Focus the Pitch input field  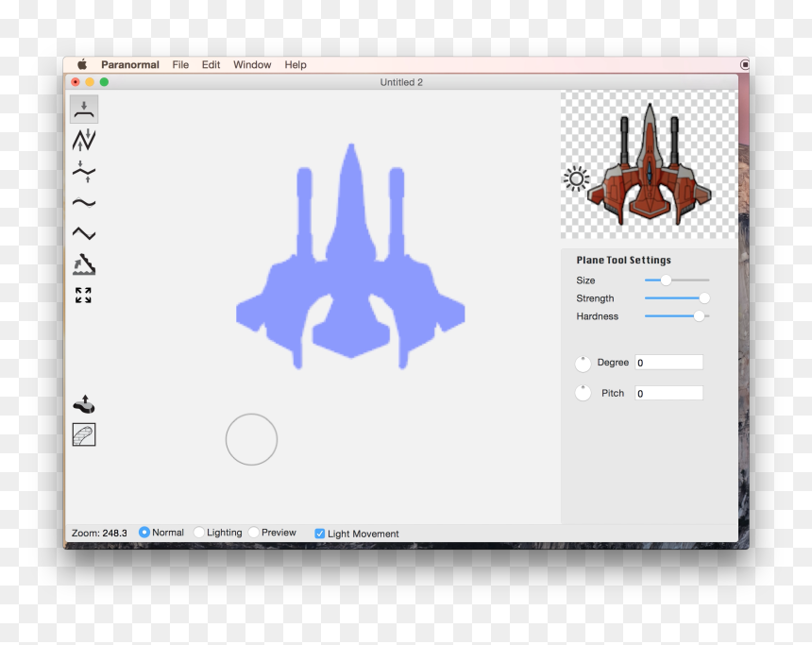coord(669,393)
